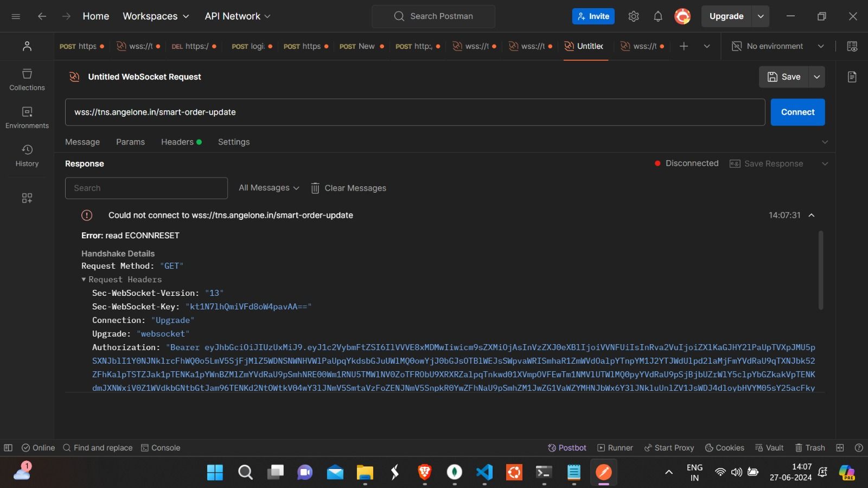The image size is (868, 488).
Task: Go forward with the right arrow
Action: 66,16
